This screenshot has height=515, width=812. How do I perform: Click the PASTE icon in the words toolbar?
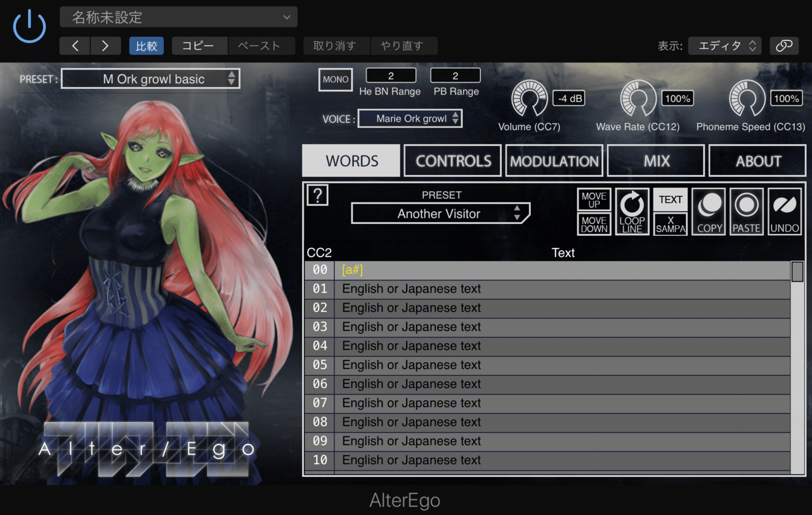[746, 211]
